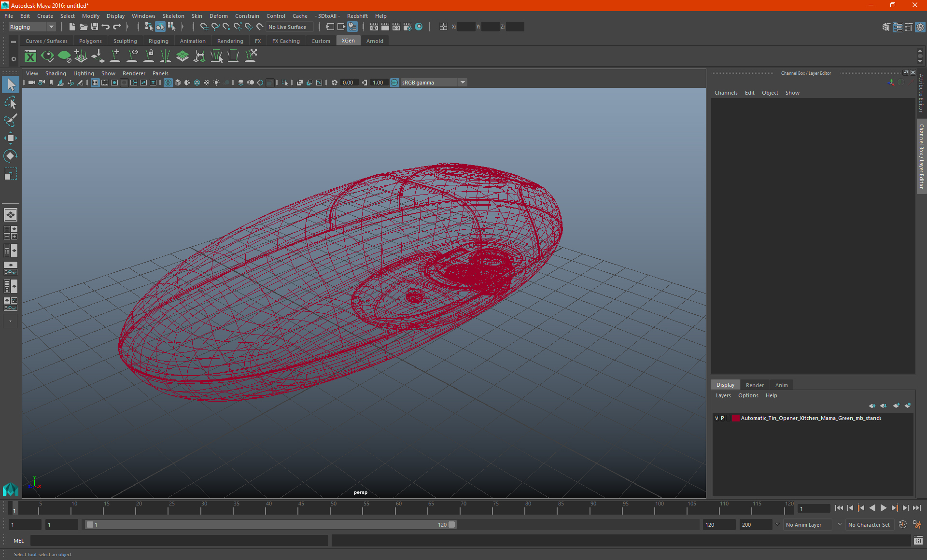Toggle wireframe display mode in viewport

[168, 83]
